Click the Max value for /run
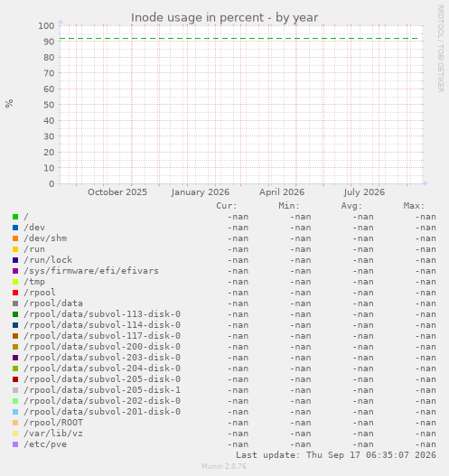This screenshot has height=476, width=449. point(426,249)
